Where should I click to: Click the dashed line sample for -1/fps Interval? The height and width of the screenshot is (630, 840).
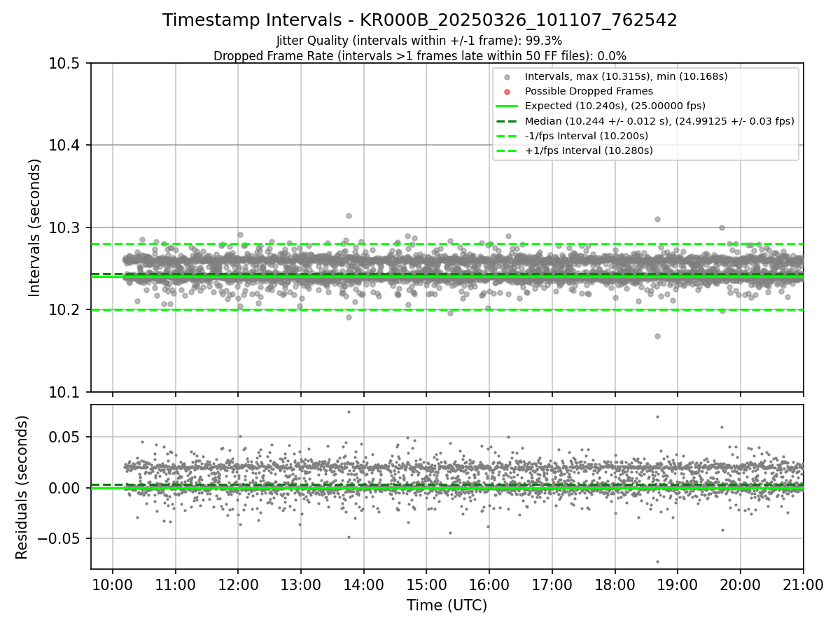[x=507, y=136]
